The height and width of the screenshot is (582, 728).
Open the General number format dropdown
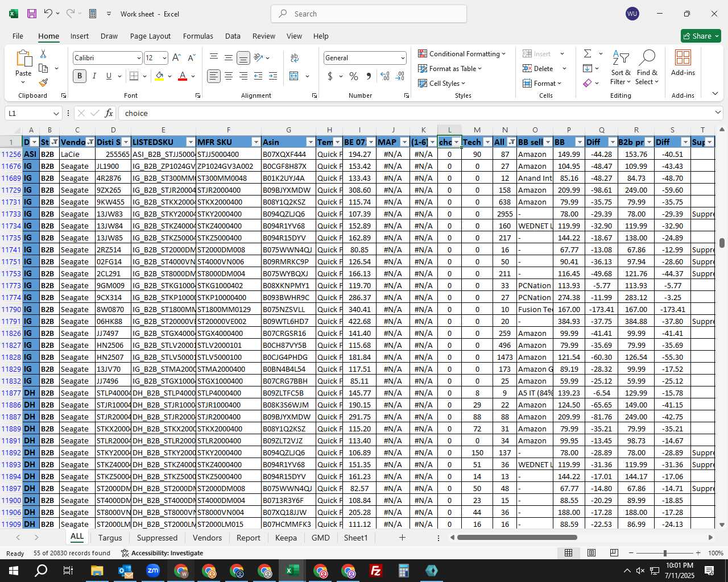click(x=403, y=58)
